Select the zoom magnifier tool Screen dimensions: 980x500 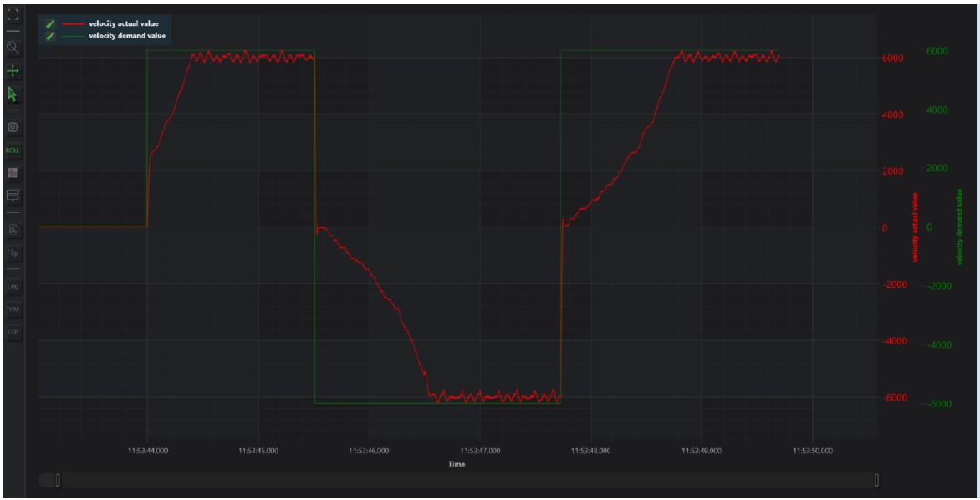(13, 48)
